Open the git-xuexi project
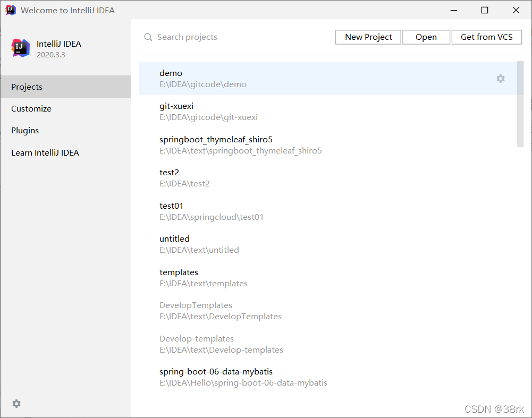Image resolution: width=532 pixels, height=418 pixels. (328, 112)
